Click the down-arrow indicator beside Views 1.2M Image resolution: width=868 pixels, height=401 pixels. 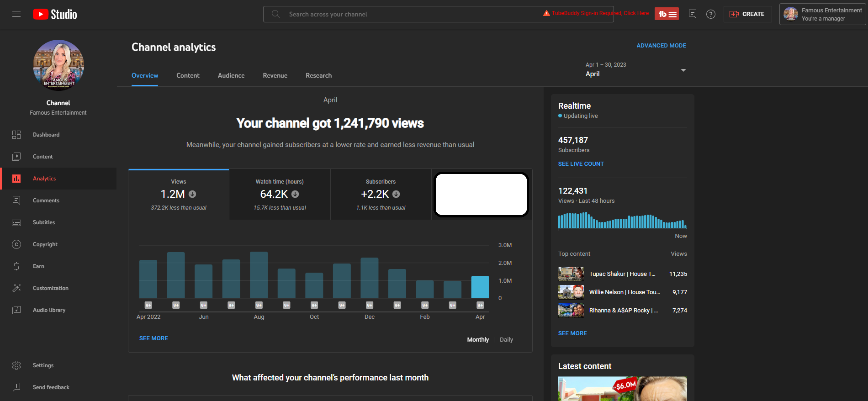[x=192, y=194]
